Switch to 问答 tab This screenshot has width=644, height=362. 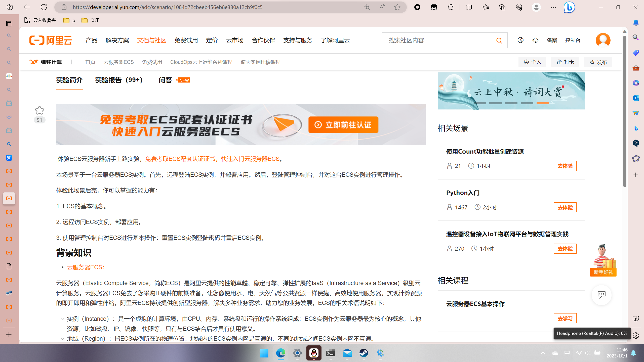pos(165,80)
